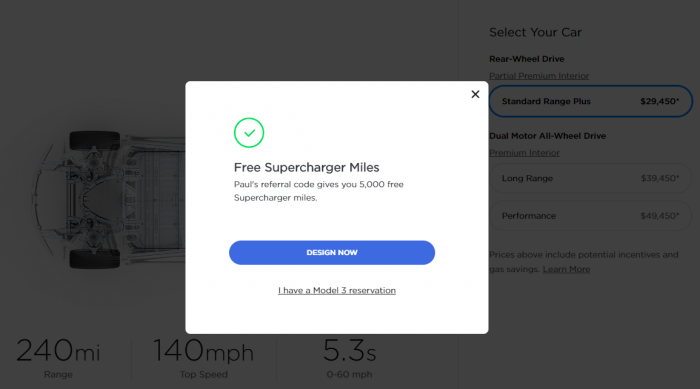Open the Model 3 reservation link
Image resolution: width=700 pixels, height=389 pixels.
point(337,290)
